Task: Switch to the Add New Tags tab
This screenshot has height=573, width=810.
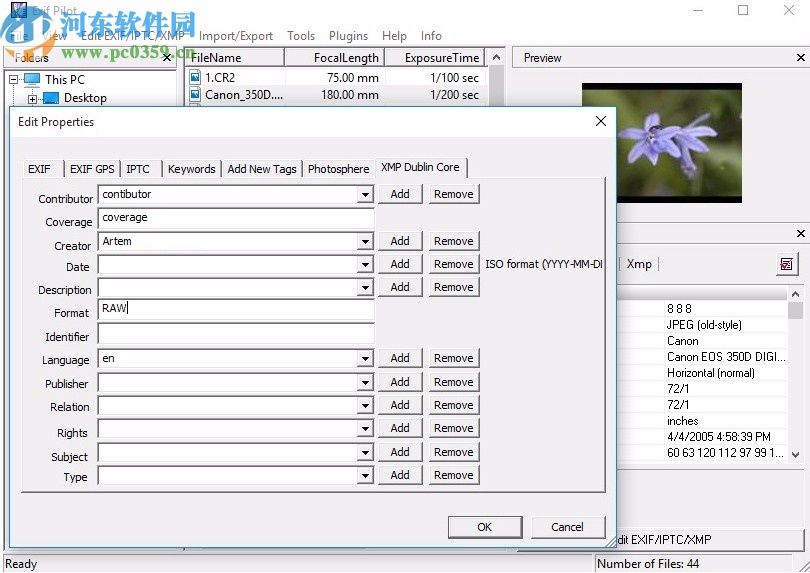Action: pyautogui.click(x=262, y=169)
